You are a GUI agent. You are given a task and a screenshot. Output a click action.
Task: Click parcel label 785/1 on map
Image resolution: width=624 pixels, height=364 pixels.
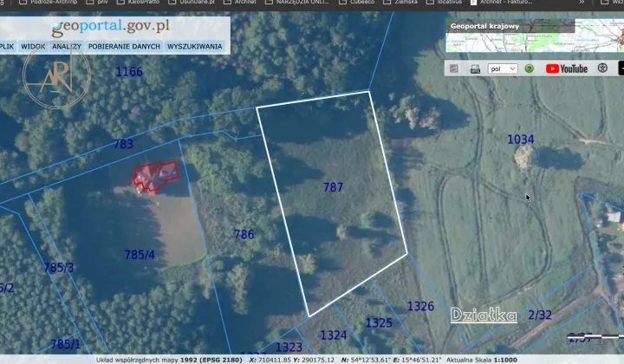pos(66,344)
